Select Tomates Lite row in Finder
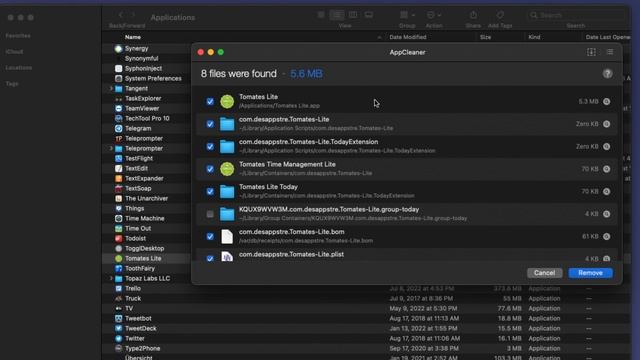 [143, 258]
